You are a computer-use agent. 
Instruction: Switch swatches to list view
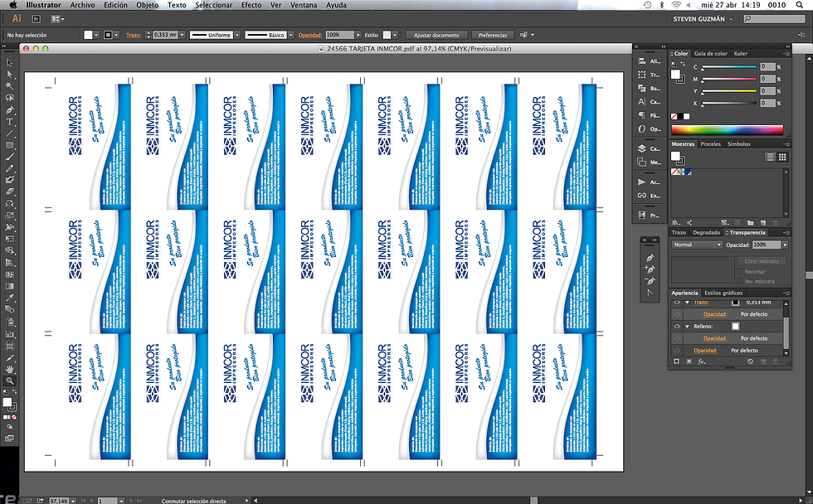pos(770,157)
